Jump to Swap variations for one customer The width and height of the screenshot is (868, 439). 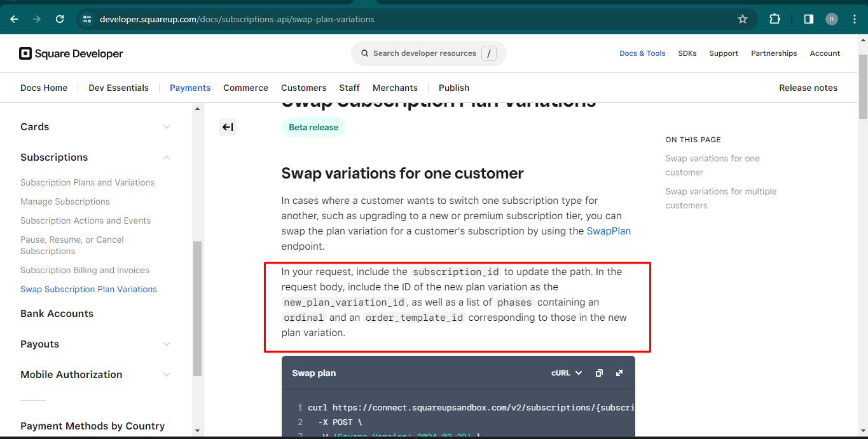coord(712,165)
